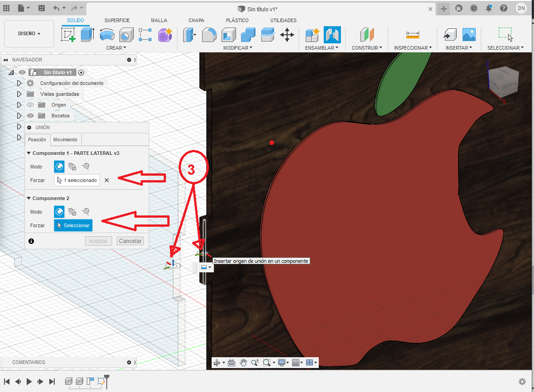Select the Extrude tool
This screenshot has height=392, width=534.
coord(88,35)
